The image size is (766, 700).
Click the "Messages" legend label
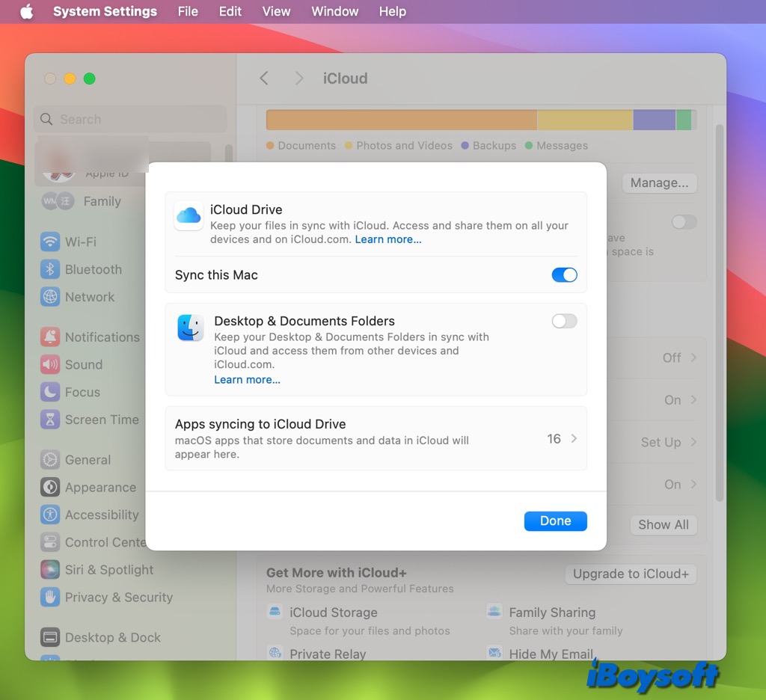[563, 146]
